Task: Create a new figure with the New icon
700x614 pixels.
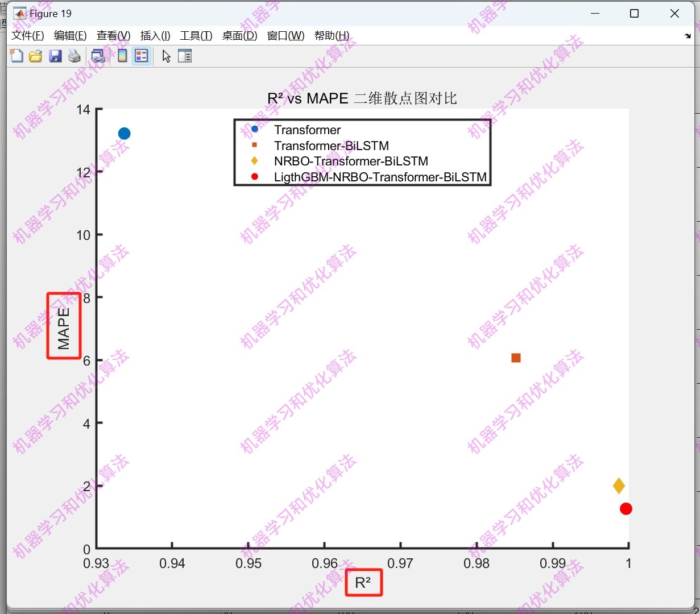Action: pos(16,56)
